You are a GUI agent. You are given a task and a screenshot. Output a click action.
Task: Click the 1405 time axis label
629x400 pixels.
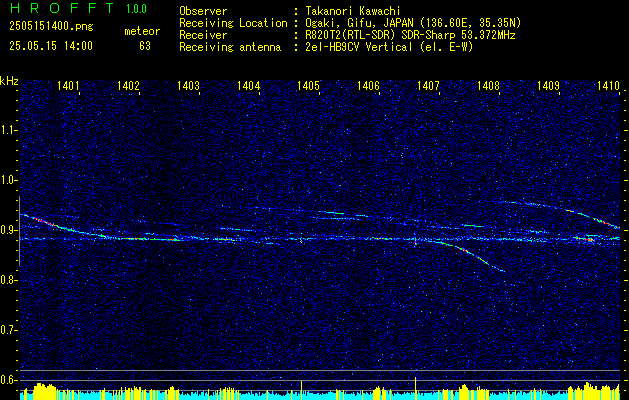[x=308, y=85]
